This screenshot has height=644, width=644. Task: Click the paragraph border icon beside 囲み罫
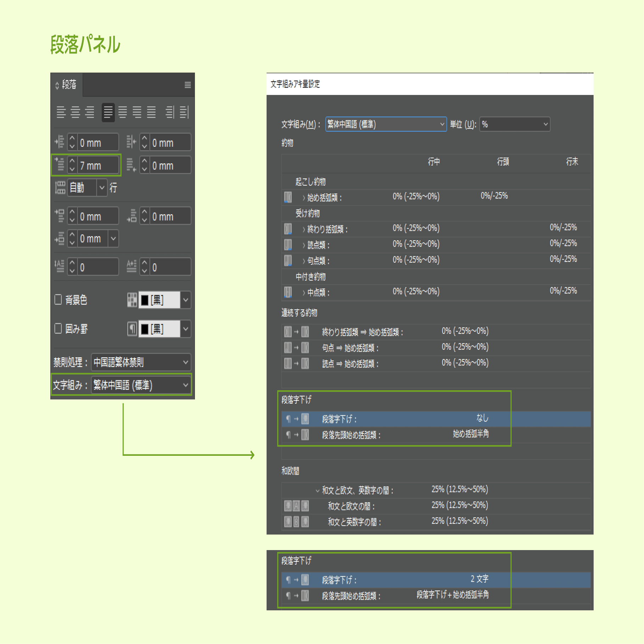tap(132, 329)
